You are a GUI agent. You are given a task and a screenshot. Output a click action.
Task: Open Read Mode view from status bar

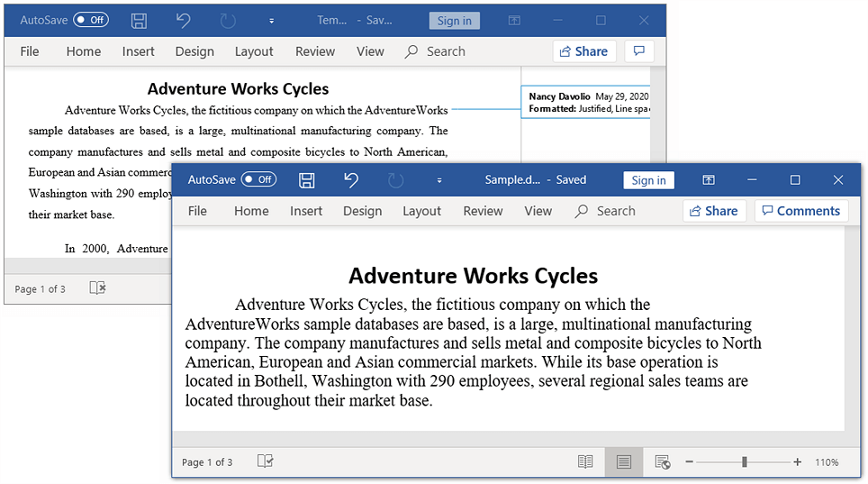click(x=585, y=461)
